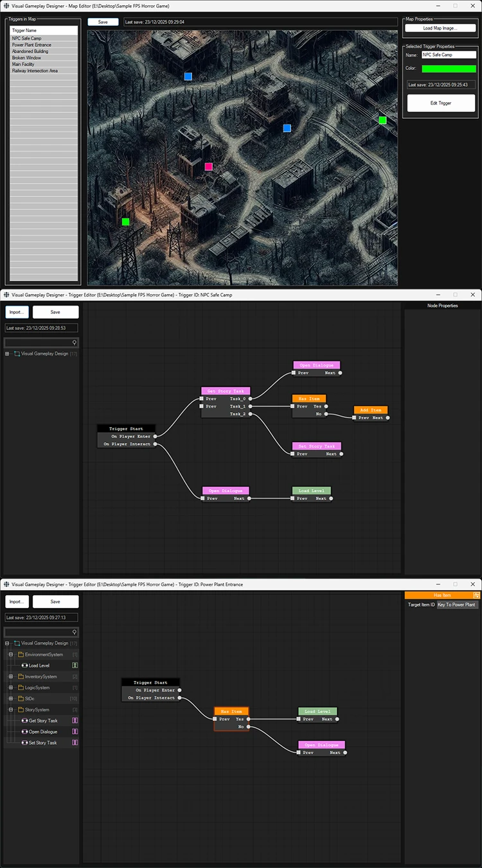Expand Visual Gameplay Design tree in NPC Safe Camp editor
The width and height of the screenshot is (482, 868).
click(x=7, y=354)
